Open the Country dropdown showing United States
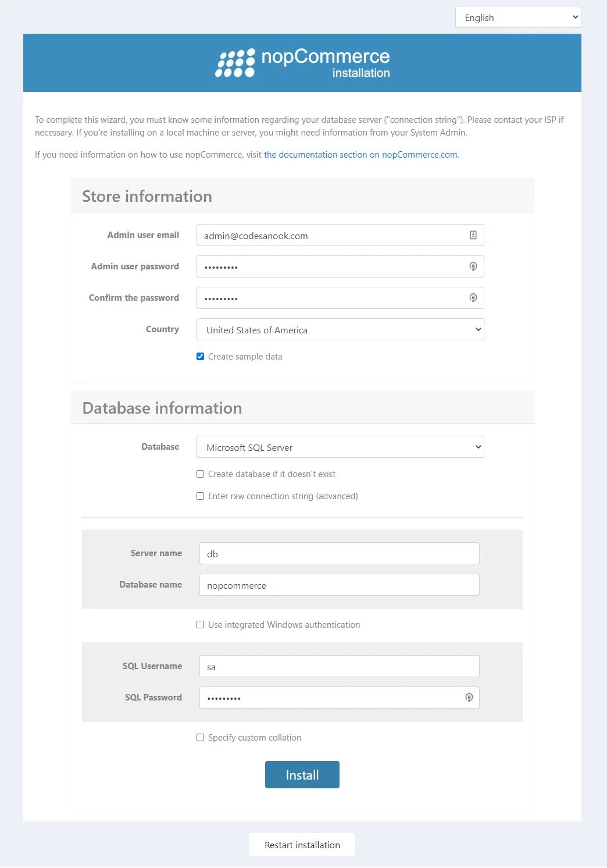Image resolution: width=607 pixels, height=868 pixels. click(340, 329)
